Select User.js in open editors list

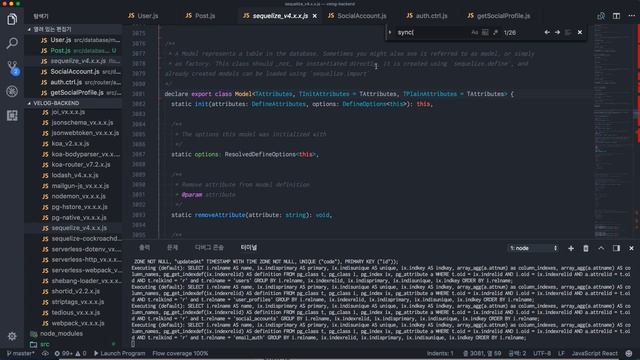[73, 40]
